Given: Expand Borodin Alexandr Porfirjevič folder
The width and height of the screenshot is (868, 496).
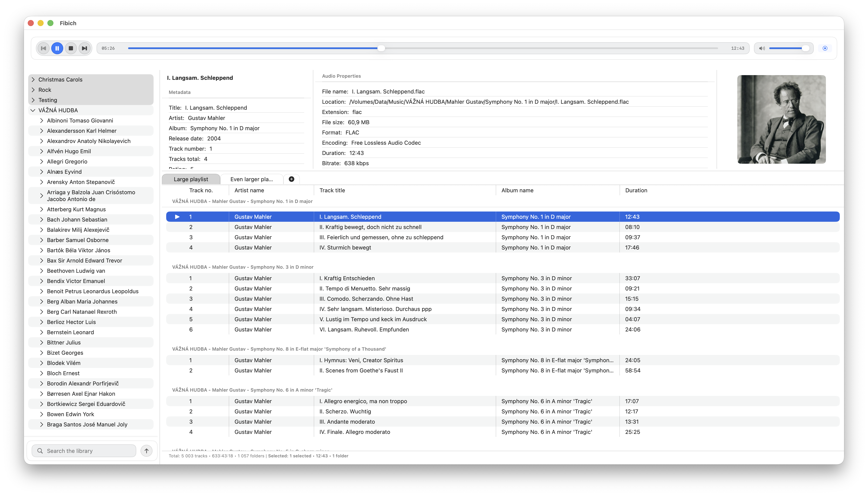Looking at the screenshot, I should pyautogui.click(x=42, y=383).
